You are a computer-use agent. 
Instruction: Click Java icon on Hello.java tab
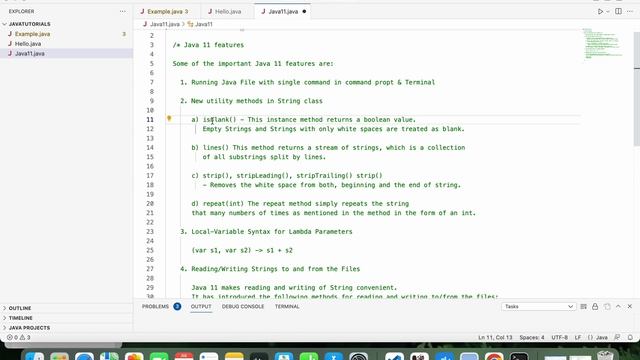point(210,11)
